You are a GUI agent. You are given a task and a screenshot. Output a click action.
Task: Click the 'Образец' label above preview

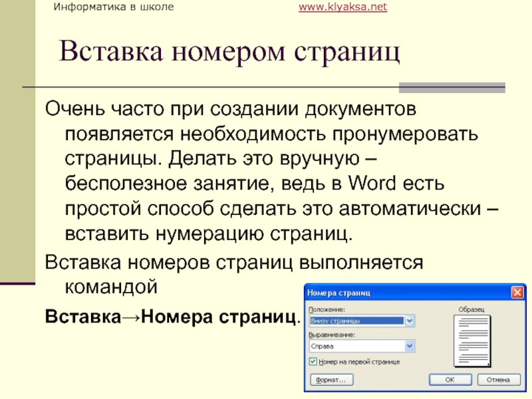[x=471, y=310]
